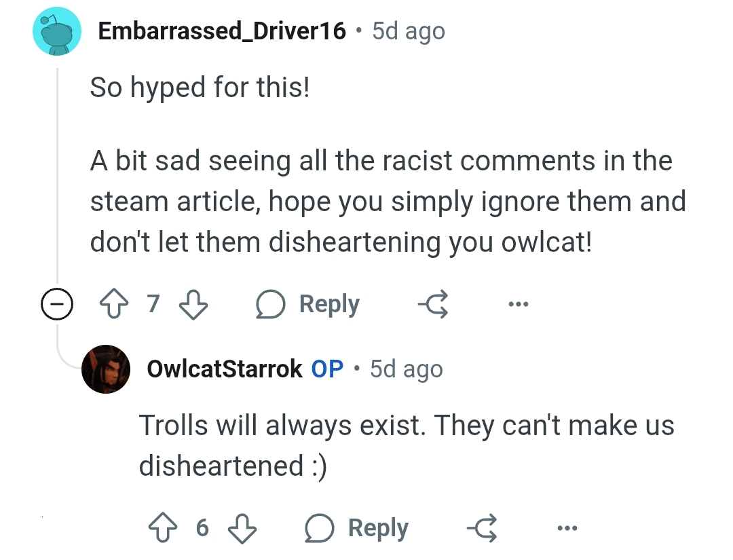Open Embarrassed_Driver16's profile avatar
The image size is (733, 560).
click(x=56, y=31)
